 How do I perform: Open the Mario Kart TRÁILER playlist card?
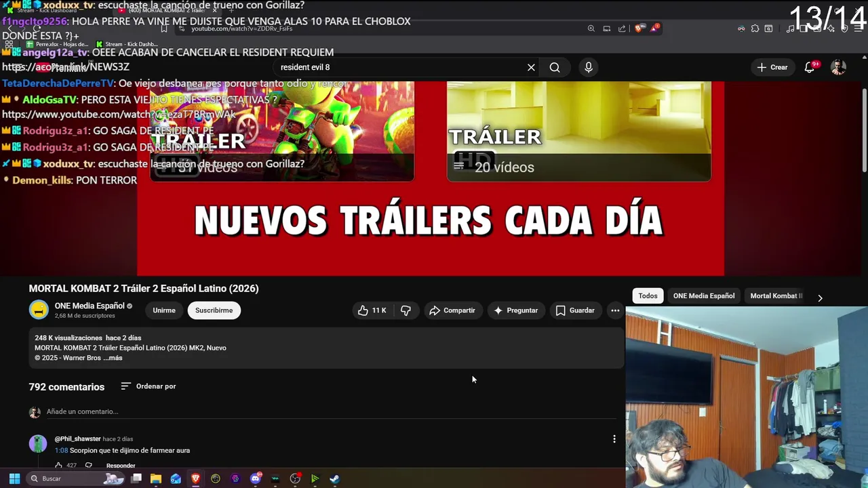pos(281,131)
